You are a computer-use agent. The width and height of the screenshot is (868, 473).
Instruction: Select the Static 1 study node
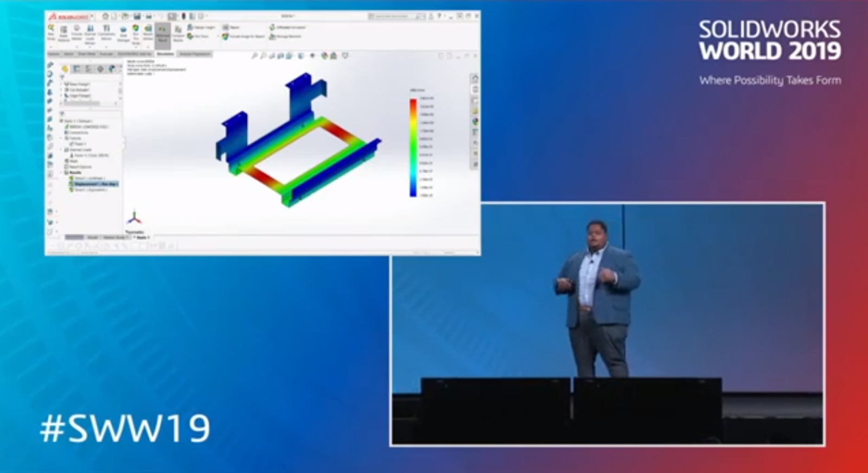pos(76,121)
